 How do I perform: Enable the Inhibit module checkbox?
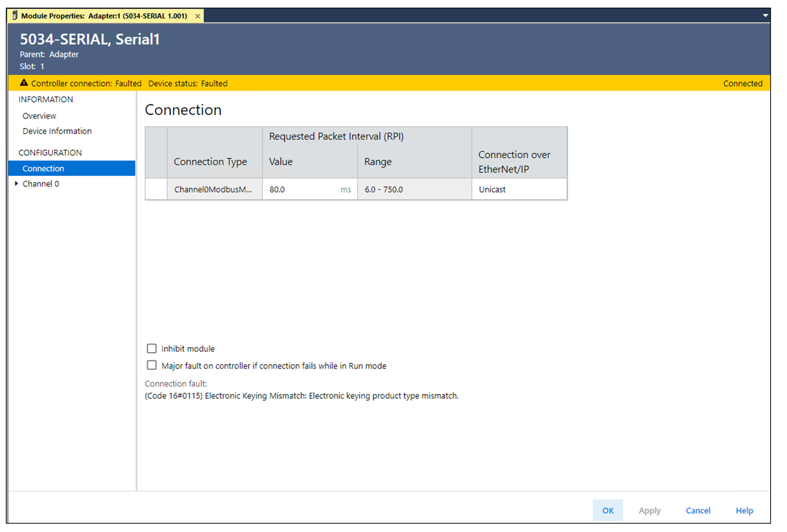(x=152, y=348)
